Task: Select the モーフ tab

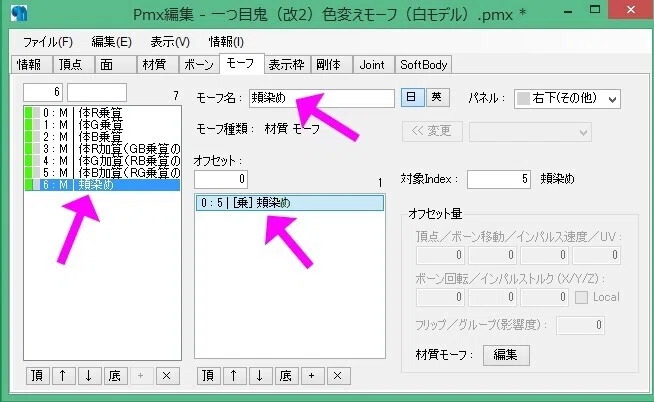Action: pos(241,63)
